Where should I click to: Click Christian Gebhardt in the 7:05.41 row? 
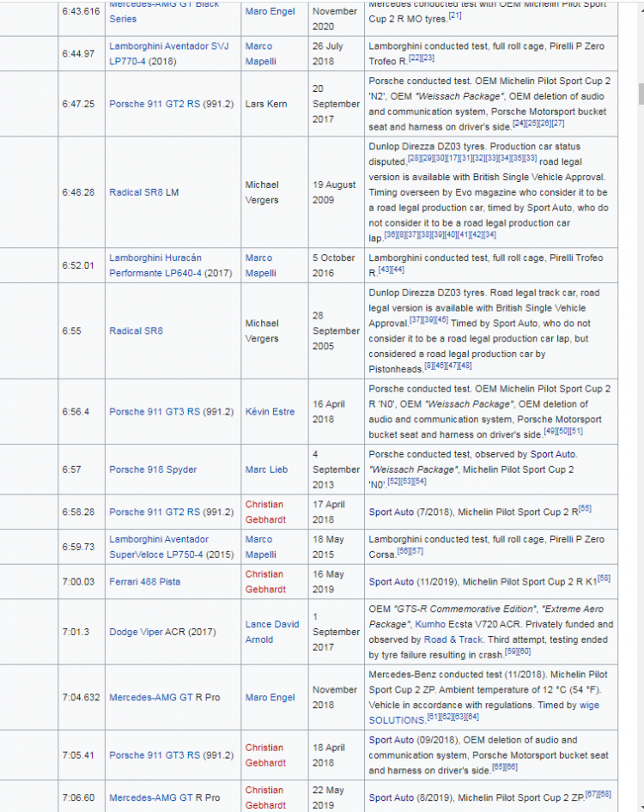click(265, 755)
